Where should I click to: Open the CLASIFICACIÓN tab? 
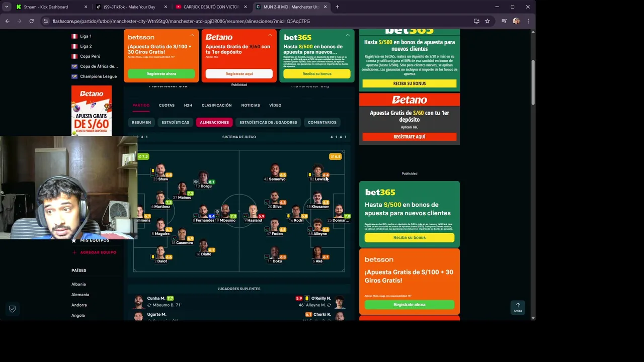coord(216,105)
